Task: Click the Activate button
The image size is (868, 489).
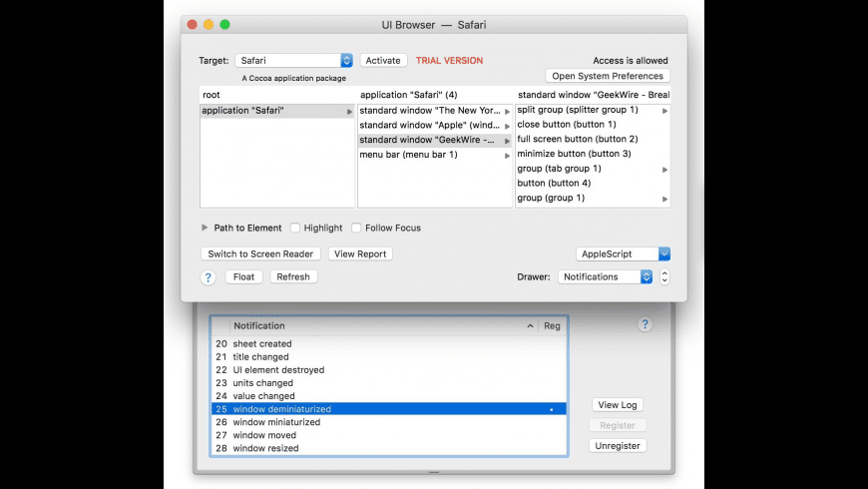Action: [383, 60]
